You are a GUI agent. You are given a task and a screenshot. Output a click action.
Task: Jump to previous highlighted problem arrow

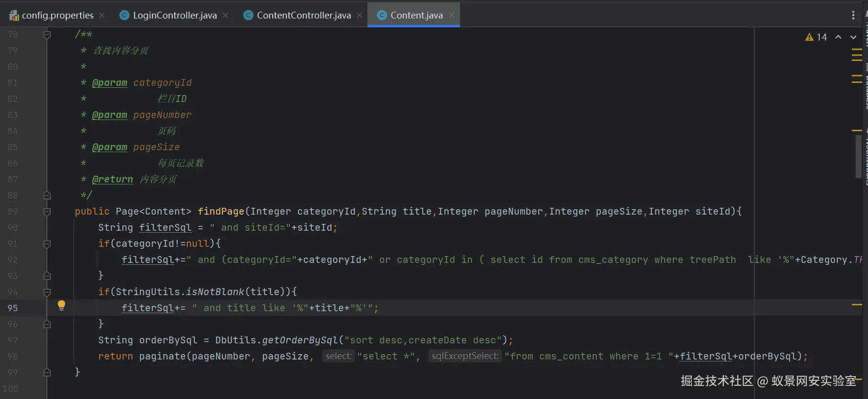tap(838, 37)
